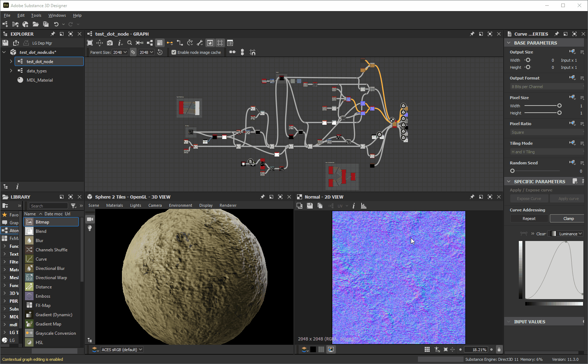Viewport: 588px width, 364px height.
Task: Click the library Search input field
Action: (x=48, y=206)
